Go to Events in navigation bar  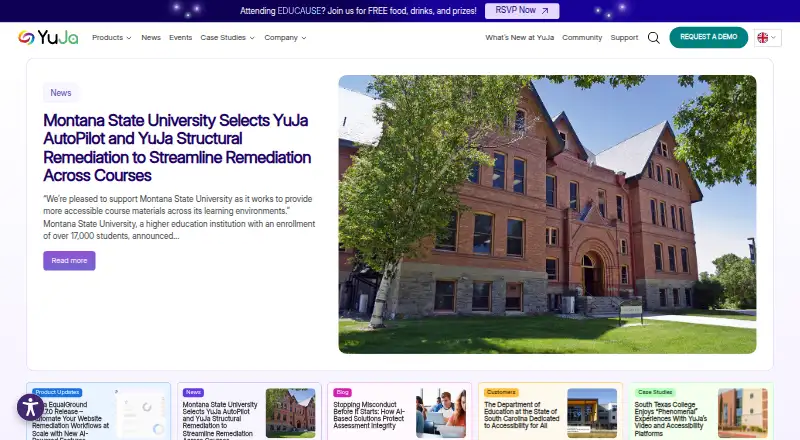point(181,38)
